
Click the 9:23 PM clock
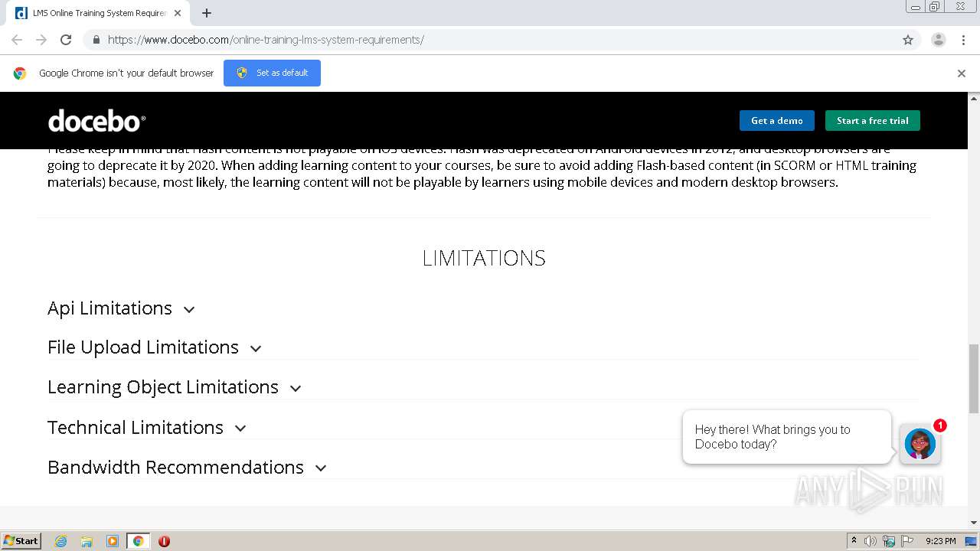(940, 541)
